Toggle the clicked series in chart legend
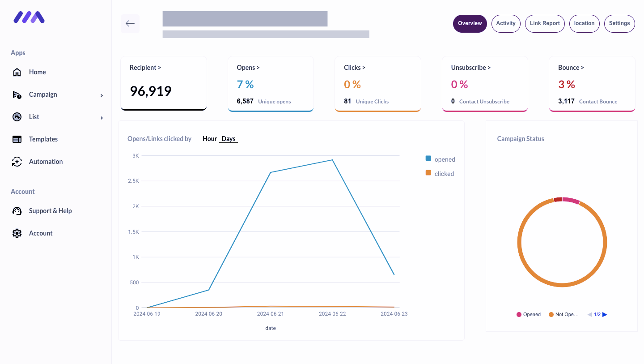Viewport: 644px width, 364px height. click(x=440, y=174)
